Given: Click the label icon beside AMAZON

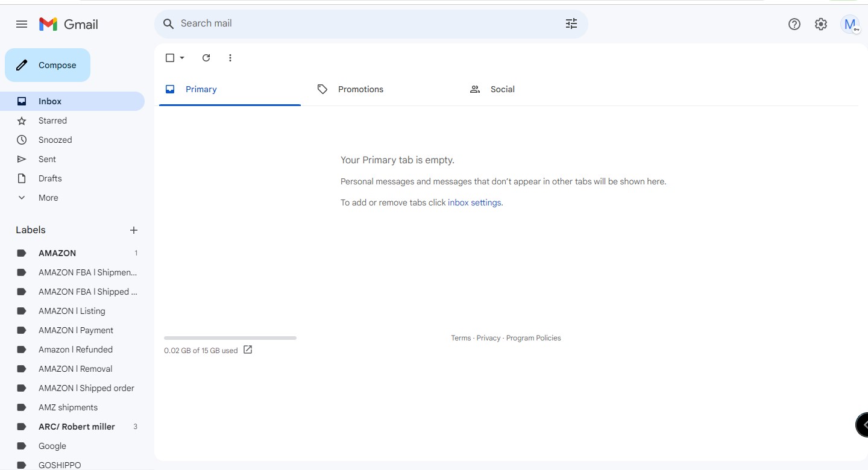Looking at the screenshot, I should (x=22, y=253).
